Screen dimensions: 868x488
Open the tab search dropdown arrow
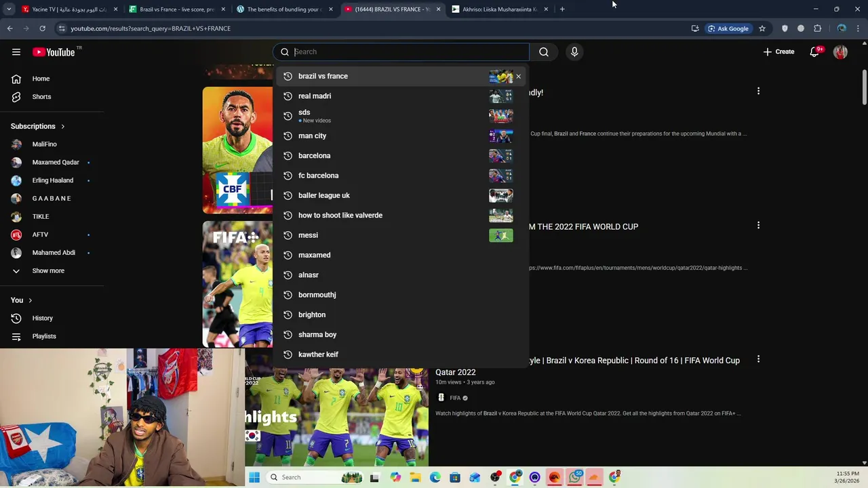click(9, 9)
